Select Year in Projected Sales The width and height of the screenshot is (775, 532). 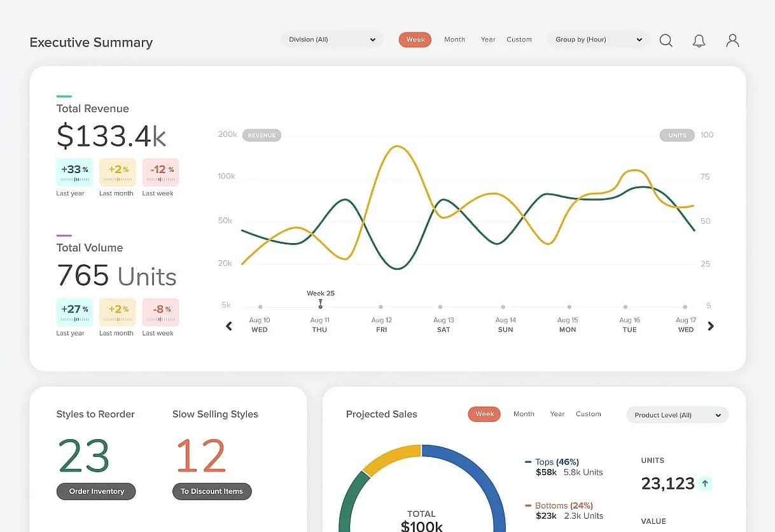tap(557, 414)
